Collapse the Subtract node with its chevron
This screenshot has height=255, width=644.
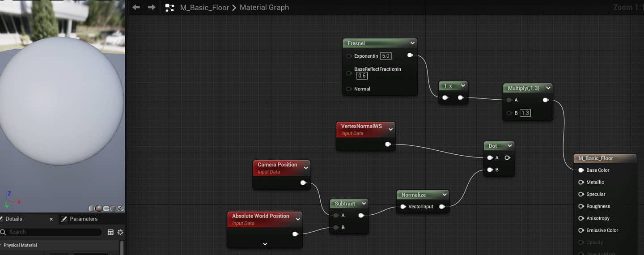point(364,204)
